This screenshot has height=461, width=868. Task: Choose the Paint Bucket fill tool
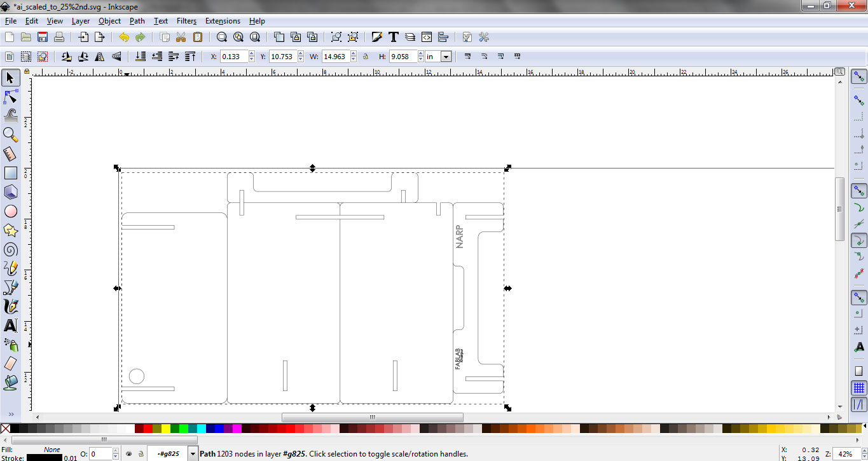(11, 383)
